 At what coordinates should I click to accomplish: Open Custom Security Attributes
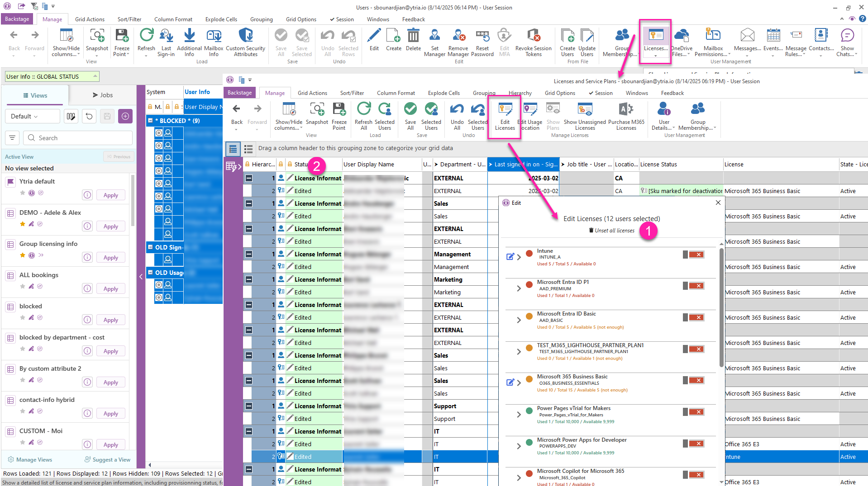pyautogui.click(x=245, y=42)
